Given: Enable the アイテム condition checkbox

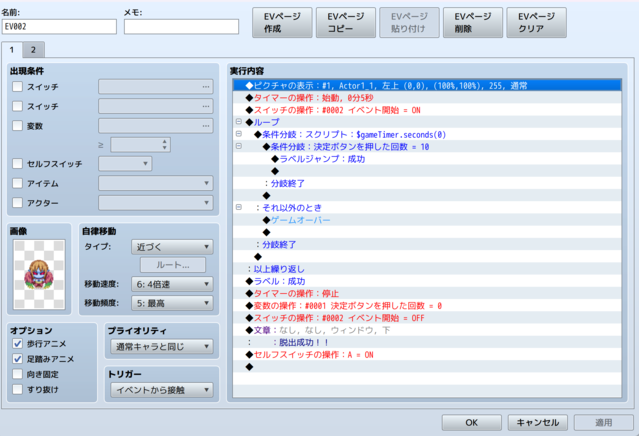Looking at the screenshot, I should tap(17, 183).
